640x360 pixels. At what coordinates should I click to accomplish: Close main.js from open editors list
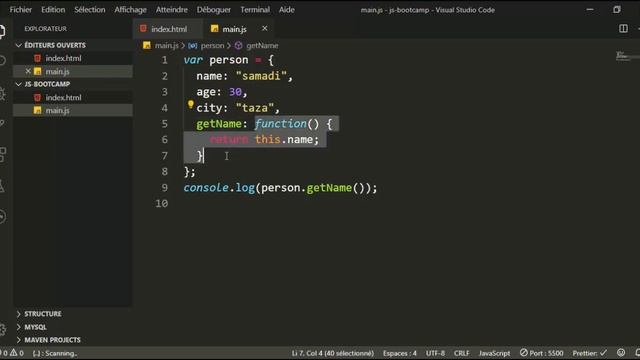pos(28,71)
